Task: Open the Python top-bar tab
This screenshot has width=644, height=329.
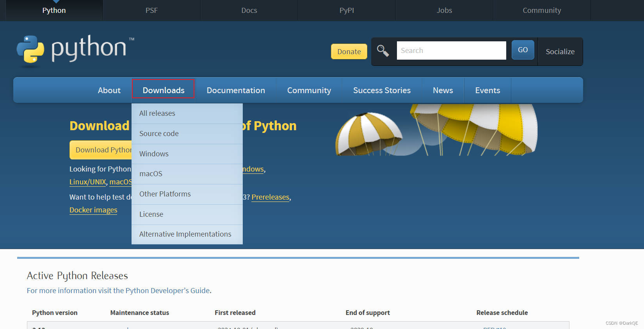Action: click(x=54, y=10)
